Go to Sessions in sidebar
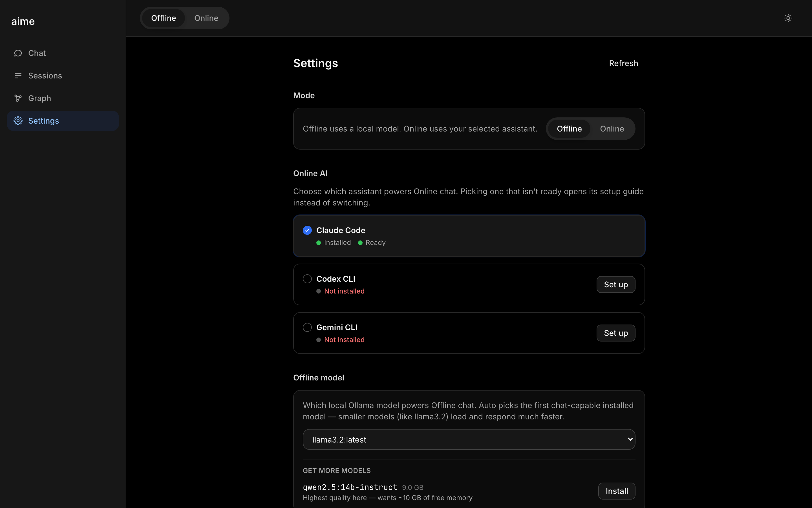Screen dimensions: 812x508 coord(45,76)
